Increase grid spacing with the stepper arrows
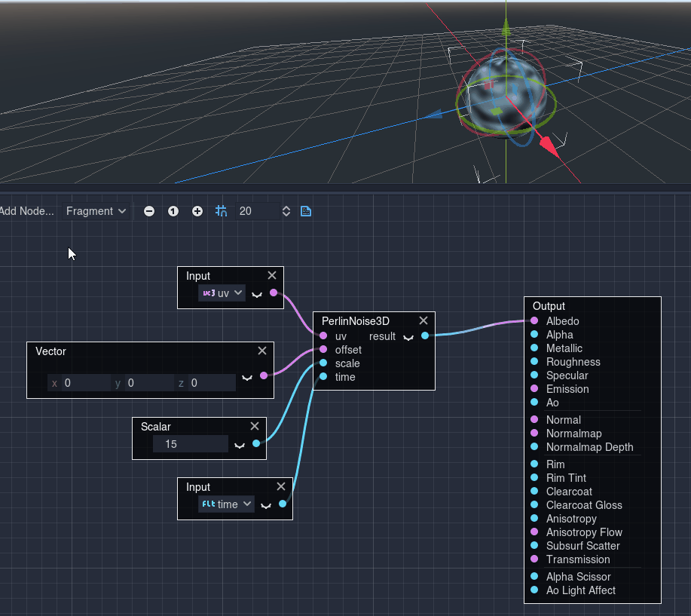691x616 pixels. click(x=286, y=211)
